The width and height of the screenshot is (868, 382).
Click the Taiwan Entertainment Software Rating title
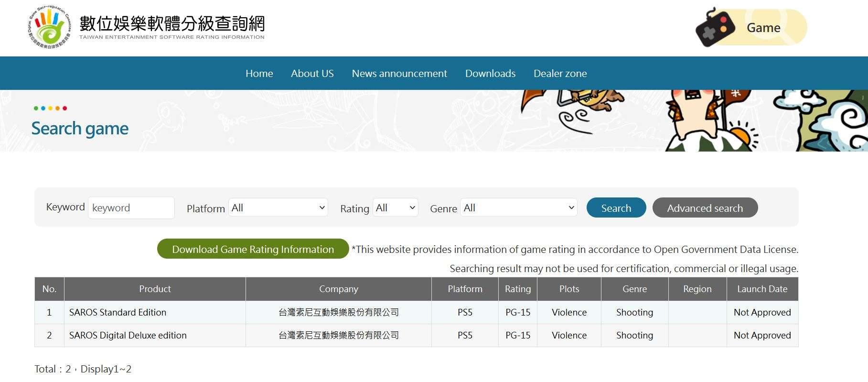171,28
